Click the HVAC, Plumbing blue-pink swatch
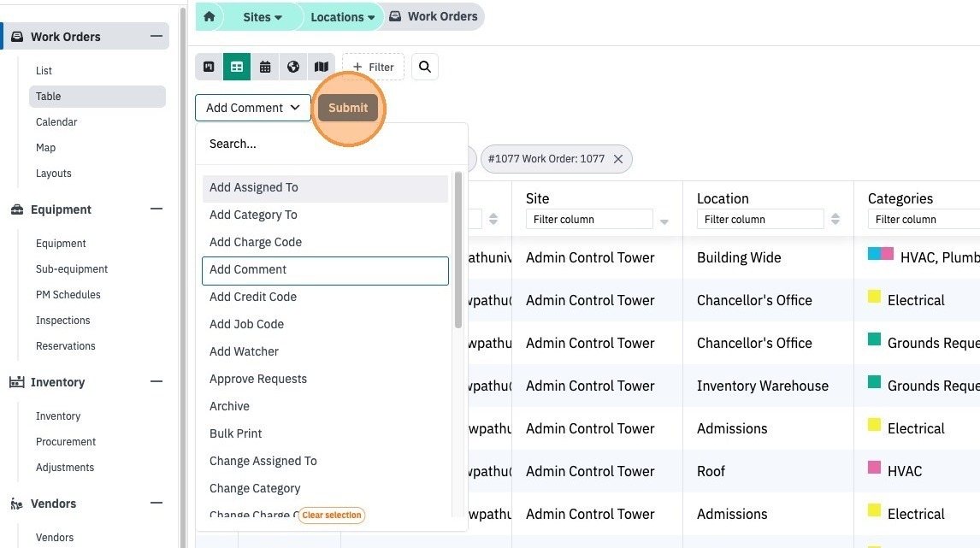Image resolution: width=980 pixels, height=548 pixels. tap(881, 254)
